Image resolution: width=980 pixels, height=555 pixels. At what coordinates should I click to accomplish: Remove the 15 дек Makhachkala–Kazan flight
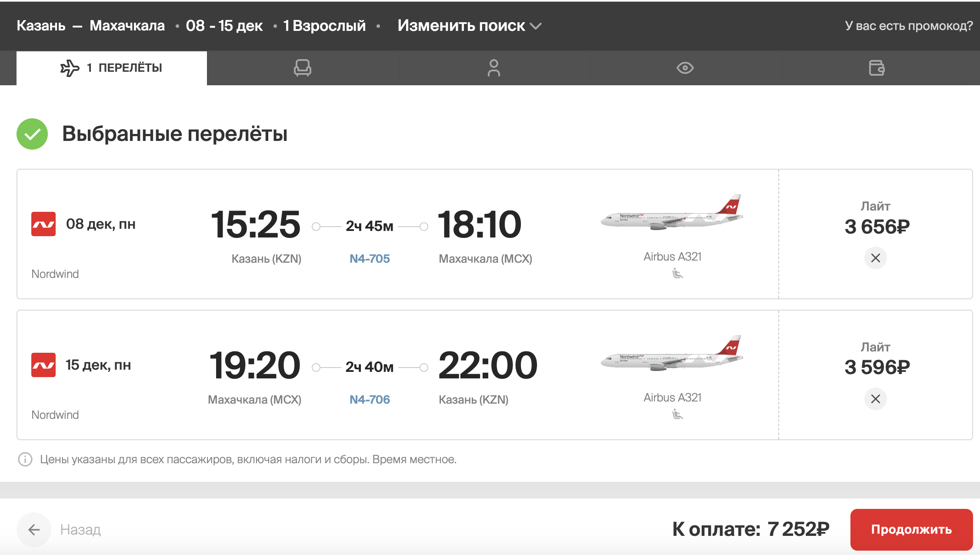pyautogui.click(x=875, y=399)
